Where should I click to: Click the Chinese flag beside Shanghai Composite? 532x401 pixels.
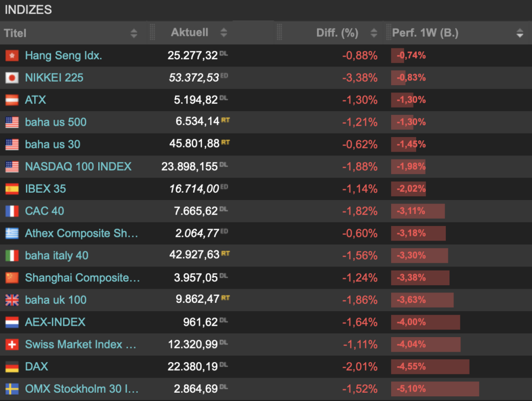click(12, 277)
